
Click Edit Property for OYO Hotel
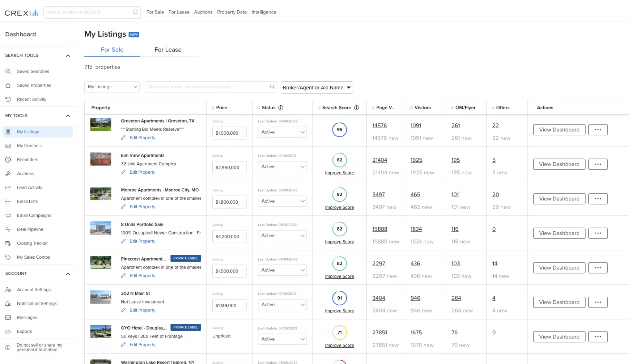pos(142,345)
